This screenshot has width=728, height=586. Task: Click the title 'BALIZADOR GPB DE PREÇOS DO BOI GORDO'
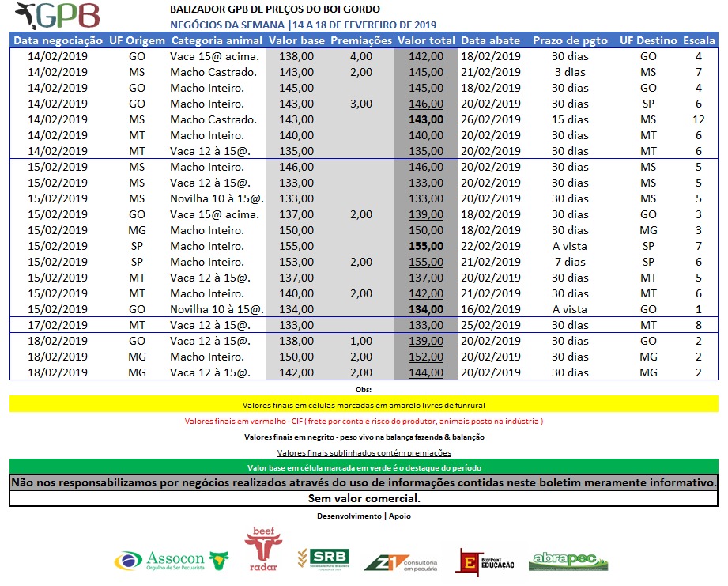coord(275,9)
